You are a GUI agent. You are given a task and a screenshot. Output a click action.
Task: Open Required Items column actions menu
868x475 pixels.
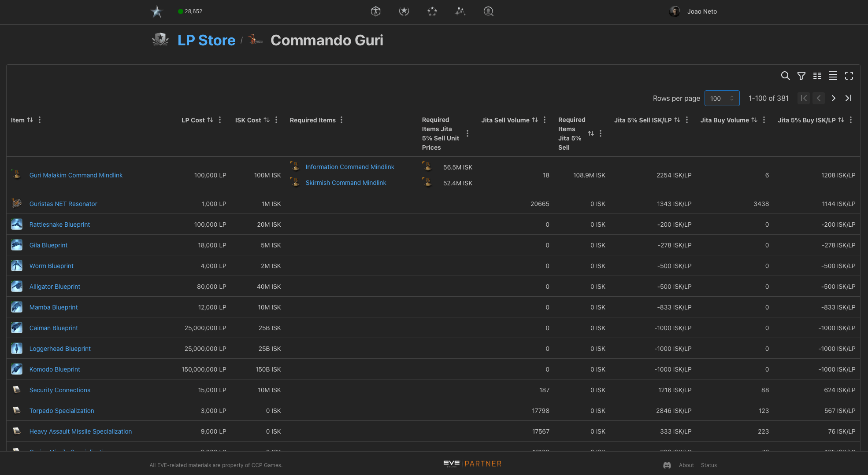point(341,120)
